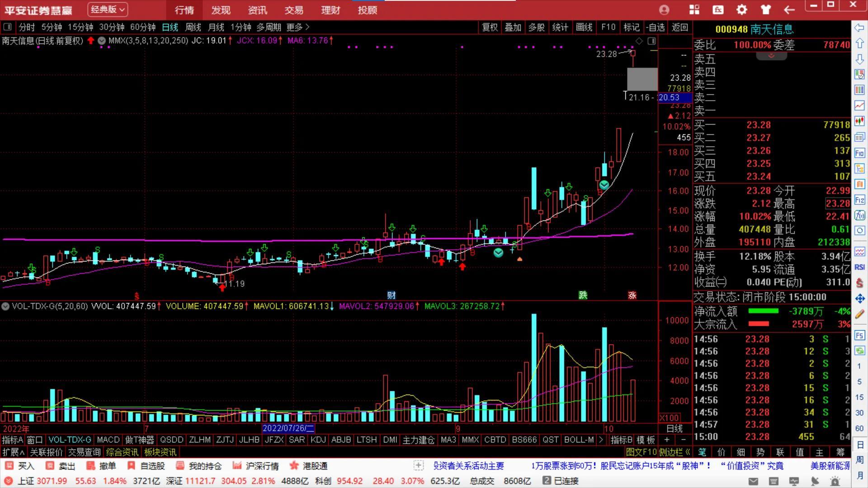Open the RSI indicator sidebar icon
This screenshot has height=488, width=868.
(x=859, y=267)
